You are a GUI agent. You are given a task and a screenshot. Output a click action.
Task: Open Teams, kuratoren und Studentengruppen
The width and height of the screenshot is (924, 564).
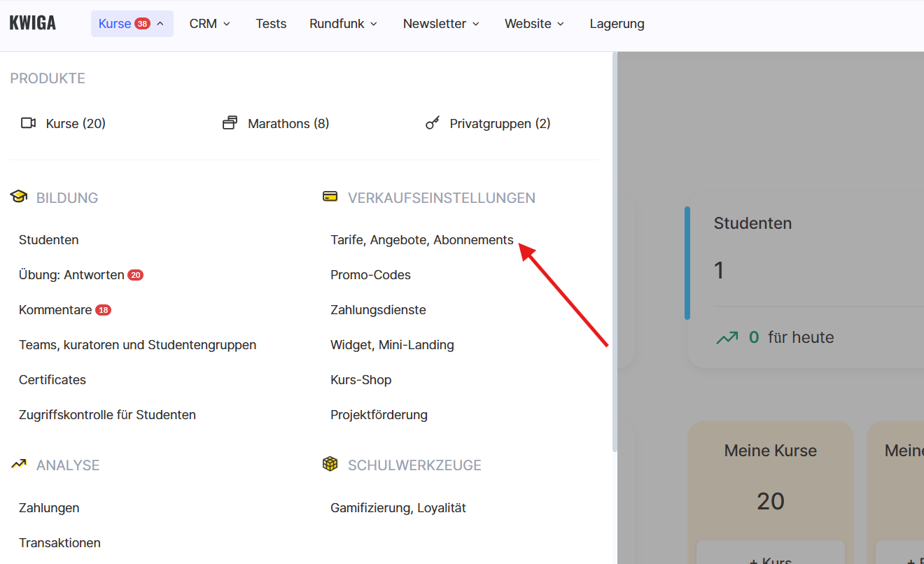(138, 345)
